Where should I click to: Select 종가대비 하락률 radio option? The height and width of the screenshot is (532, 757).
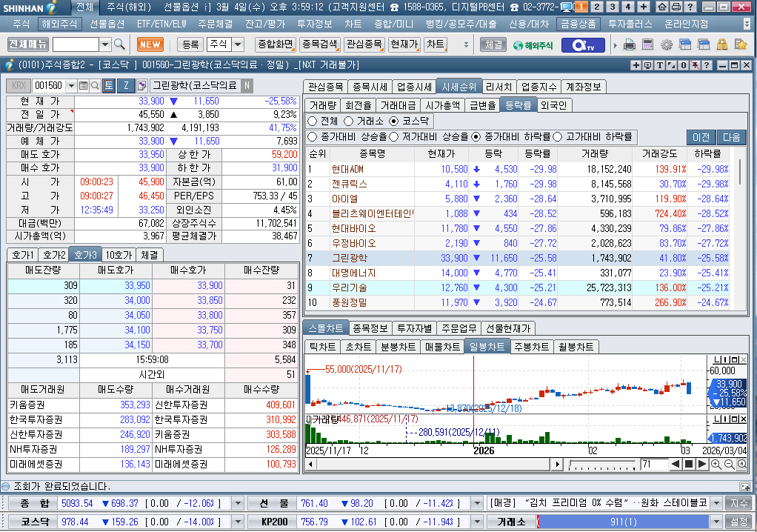click(476, 137)
